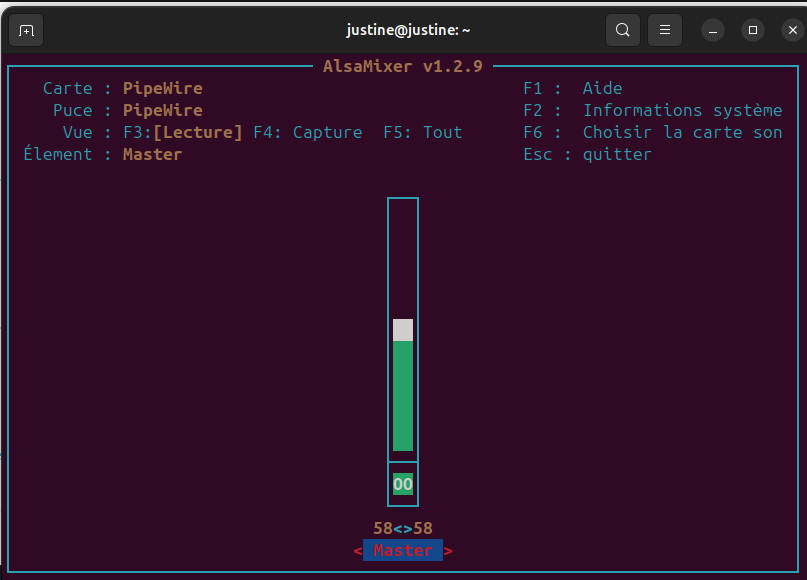Click the white top segment of volume bar
The image size is (807, 580).
coord(403,330)
